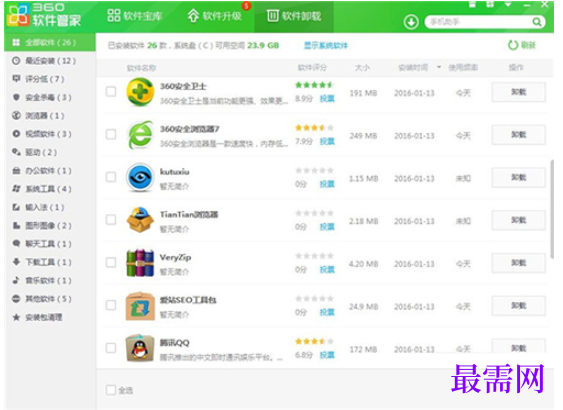Click the 360安全浏览器7 app icon
The width and height of the screenshot is (563, 410).
coord(140,135)
